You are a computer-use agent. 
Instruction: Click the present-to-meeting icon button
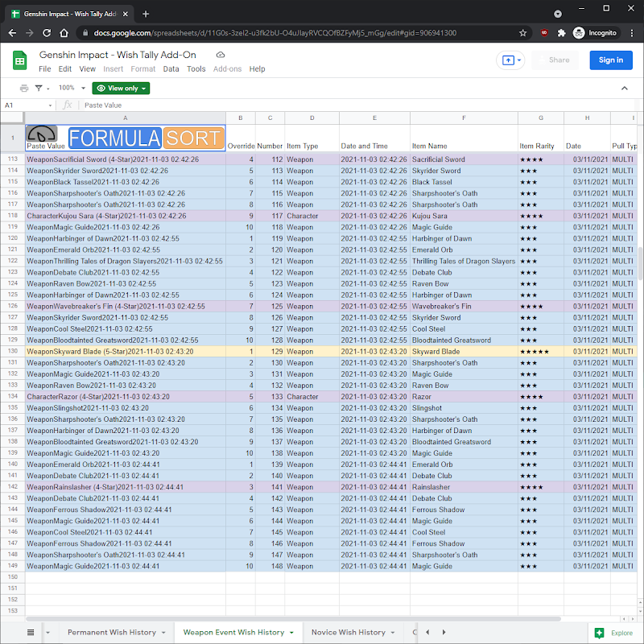click(508, 60)
